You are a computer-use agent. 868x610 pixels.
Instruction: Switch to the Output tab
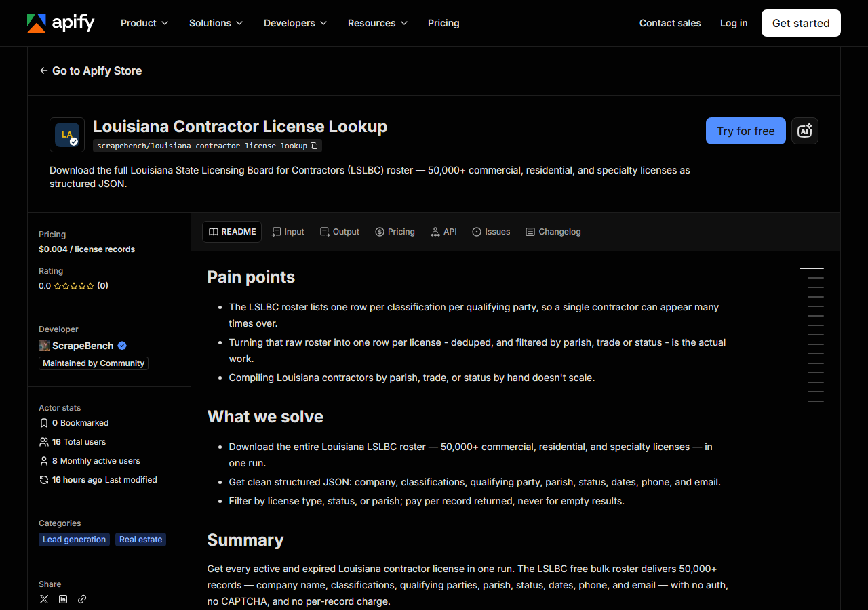click(340, 232)
